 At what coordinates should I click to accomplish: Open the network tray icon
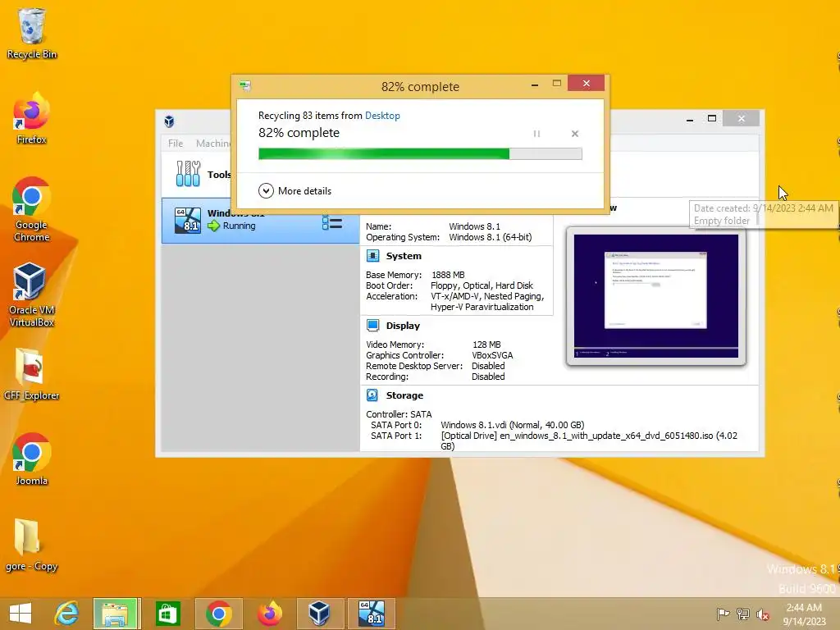(x=743, y=614)
